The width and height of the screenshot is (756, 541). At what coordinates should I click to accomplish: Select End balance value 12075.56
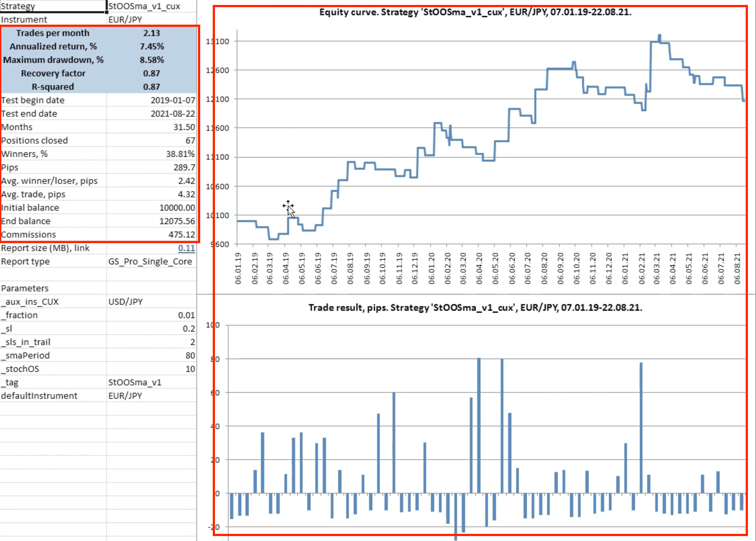[x=177, y=221]
